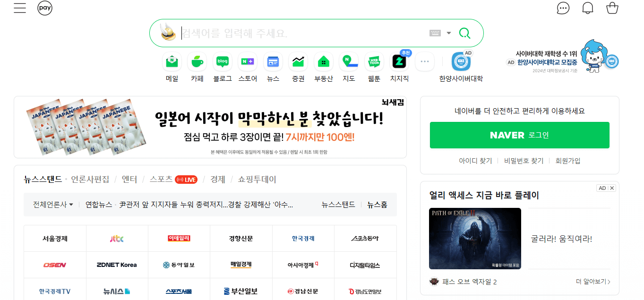
Task: Open the 경남신문 publisher logo
Action: (303, 291)
